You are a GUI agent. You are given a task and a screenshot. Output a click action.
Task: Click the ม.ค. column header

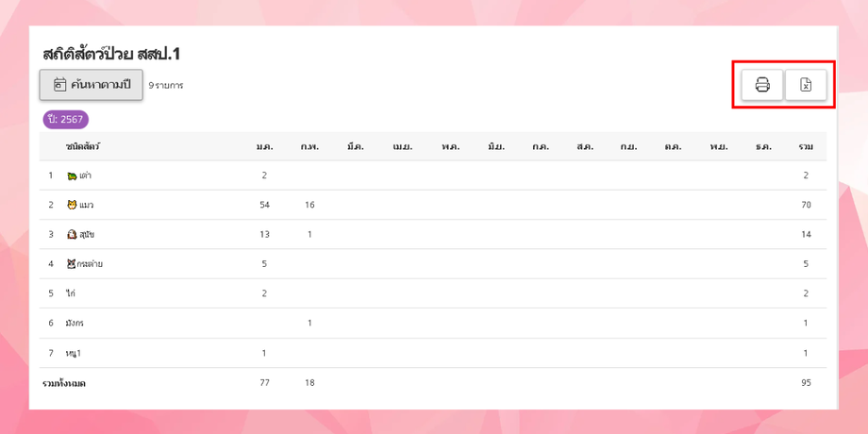tap(264, 146)
